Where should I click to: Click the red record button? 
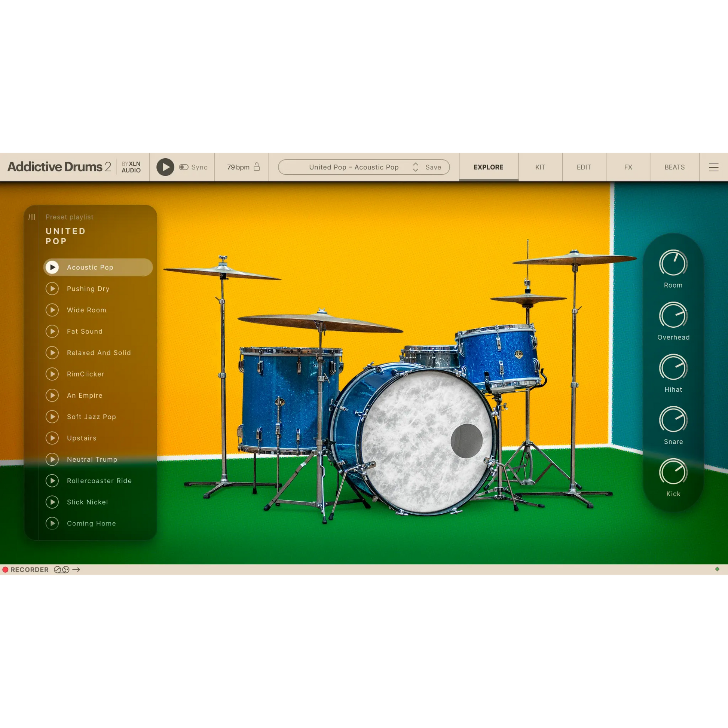coord(5,569)
